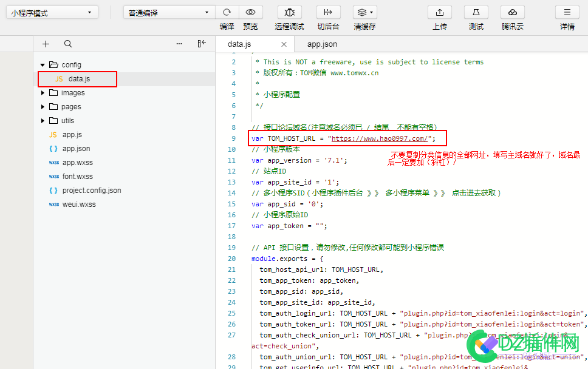Collapse the file tree panel icon
The height and width of the screenshot is (369, 588).
tap(202, 44)
